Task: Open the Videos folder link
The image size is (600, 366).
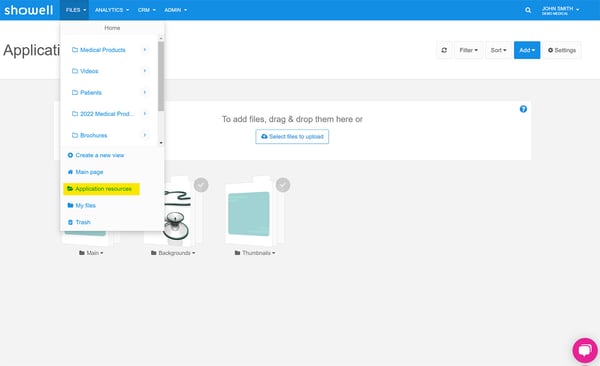Action: 89,71
